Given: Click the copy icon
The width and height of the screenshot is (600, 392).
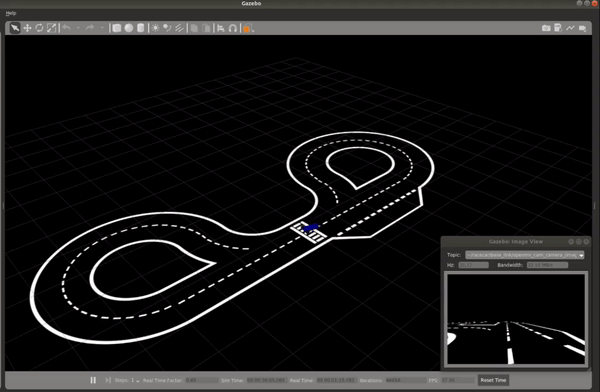Looking at the screenshot, I should pos(194,28).
